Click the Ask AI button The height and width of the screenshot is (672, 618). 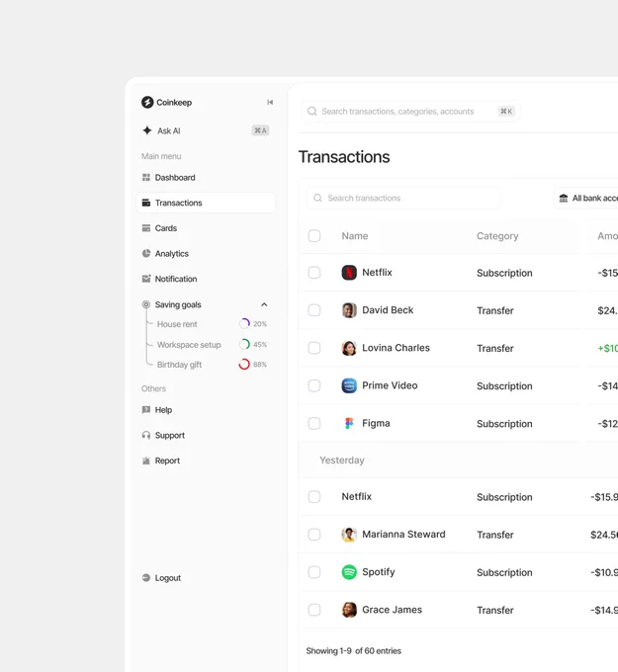point(206,130)
